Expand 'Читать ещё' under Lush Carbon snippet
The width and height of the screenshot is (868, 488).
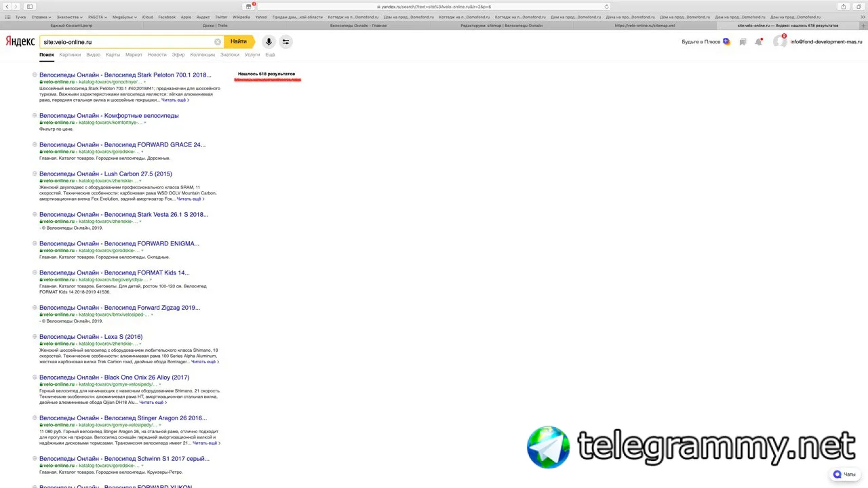(x=191, y=199)
